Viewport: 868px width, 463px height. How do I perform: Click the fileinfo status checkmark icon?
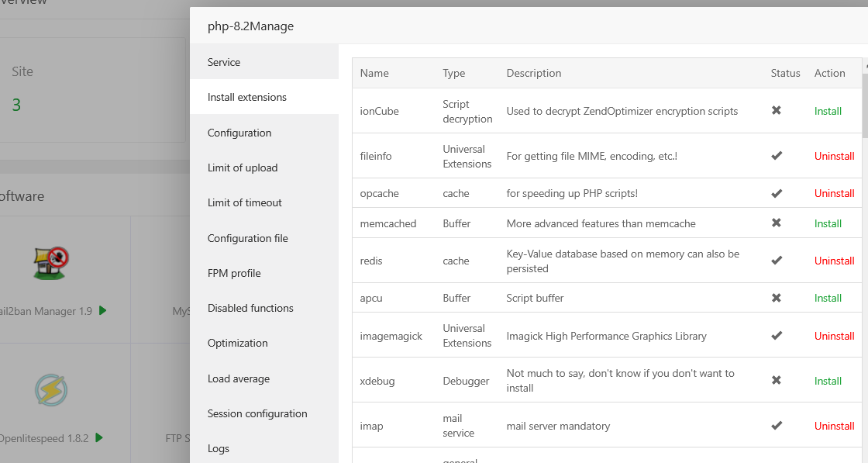pyautogui.click(x=777, y=156)
